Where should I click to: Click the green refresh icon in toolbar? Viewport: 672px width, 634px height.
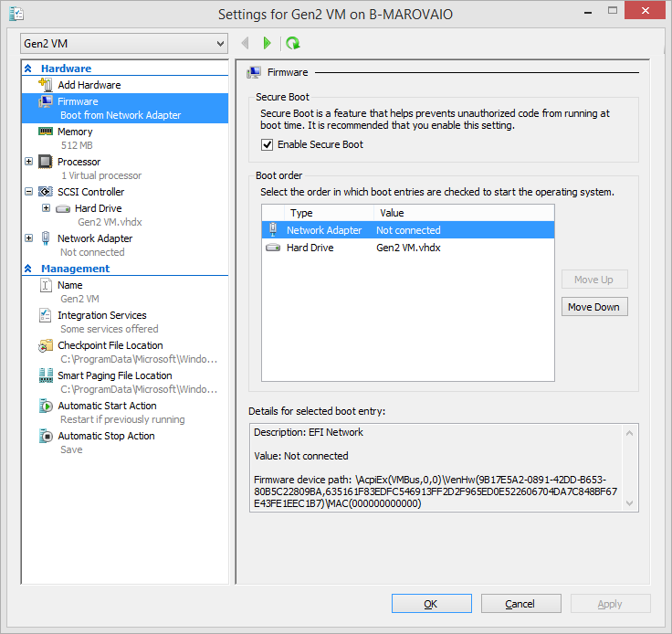click(292, 43)
